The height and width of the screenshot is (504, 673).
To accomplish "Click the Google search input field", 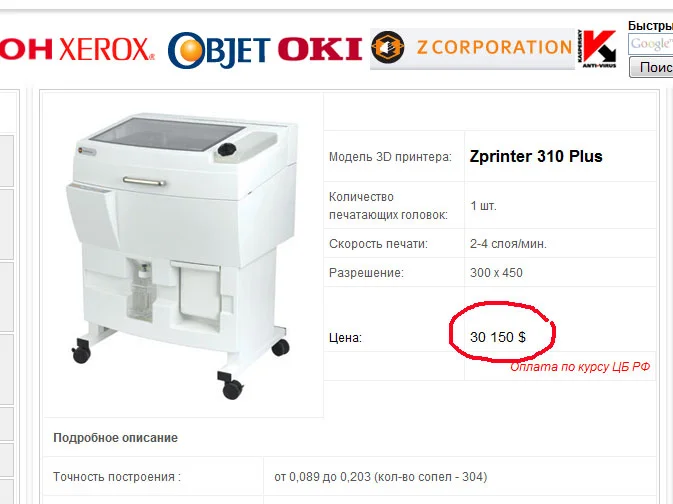I will coord(651,44).
